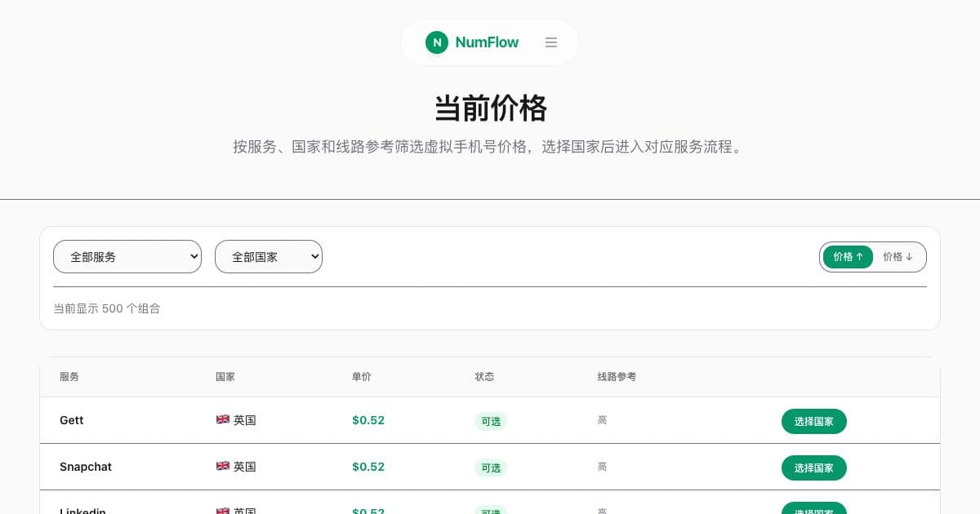
Task: Click $0.52 price in Snapchat row
Action: [x=368, y=467]
